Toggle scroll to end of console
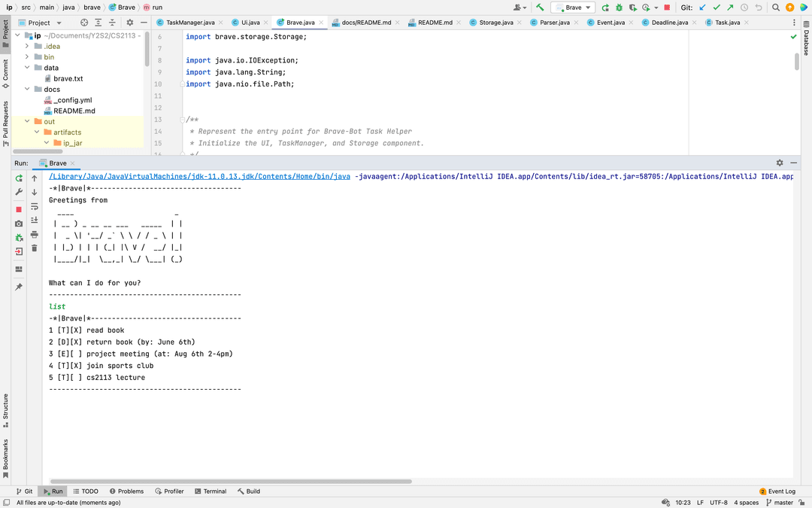The image size is (812, 508). [x=35, y=220]
